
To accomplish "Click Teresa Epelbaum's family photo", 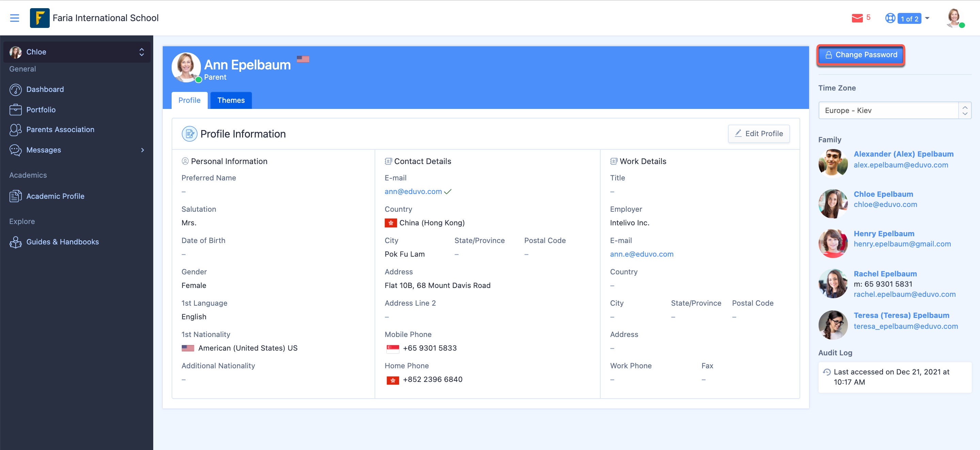I will (x=833, y=325).
